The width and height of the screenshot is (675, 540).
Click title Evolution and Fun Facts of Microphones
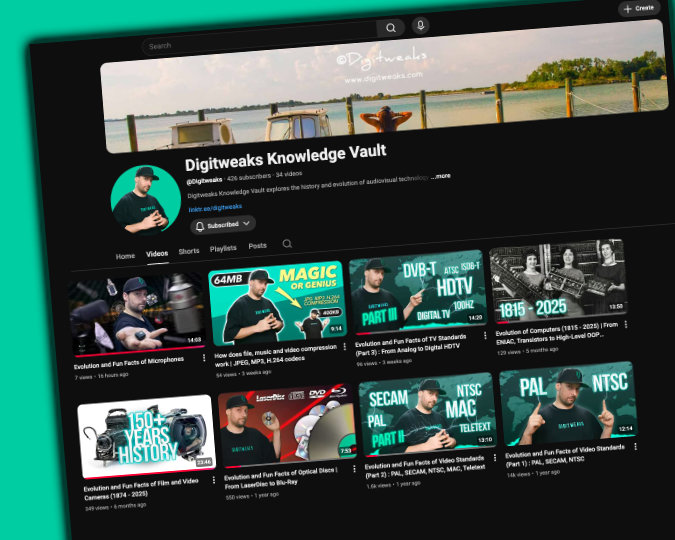[x=129, y=363]
